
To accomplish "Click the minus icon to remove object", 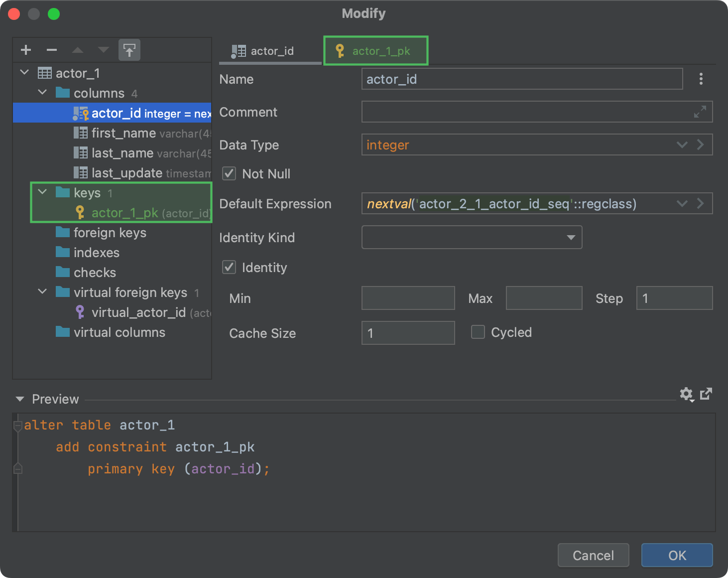I will (x=52, y=50).
